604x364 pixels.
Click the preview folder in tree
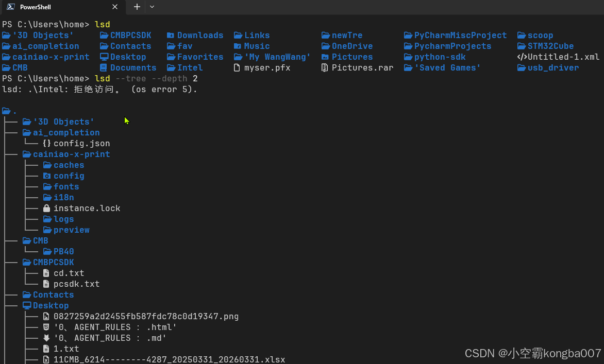(71, 230)
